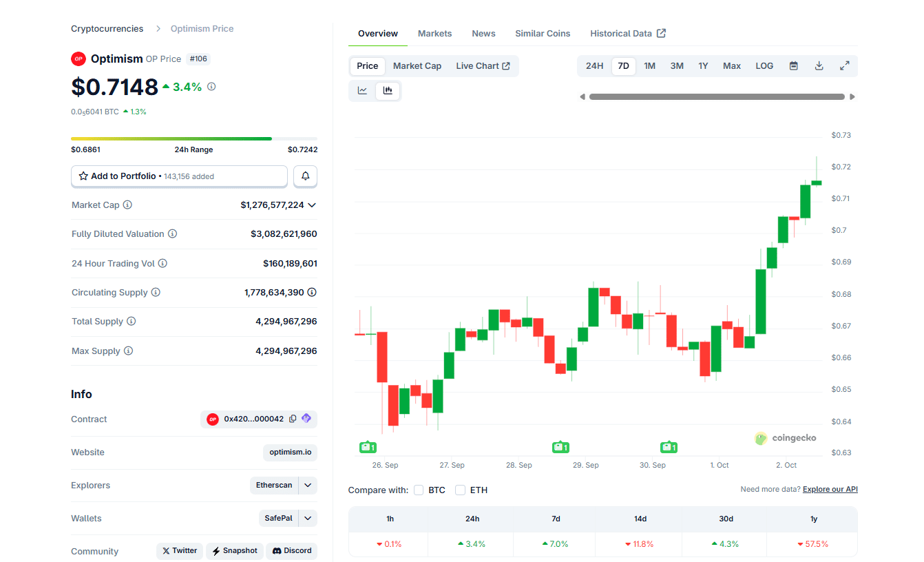Switch to line chart view icon
The width and height of the screenshot is (924, 562).
(x=362, y=91)
